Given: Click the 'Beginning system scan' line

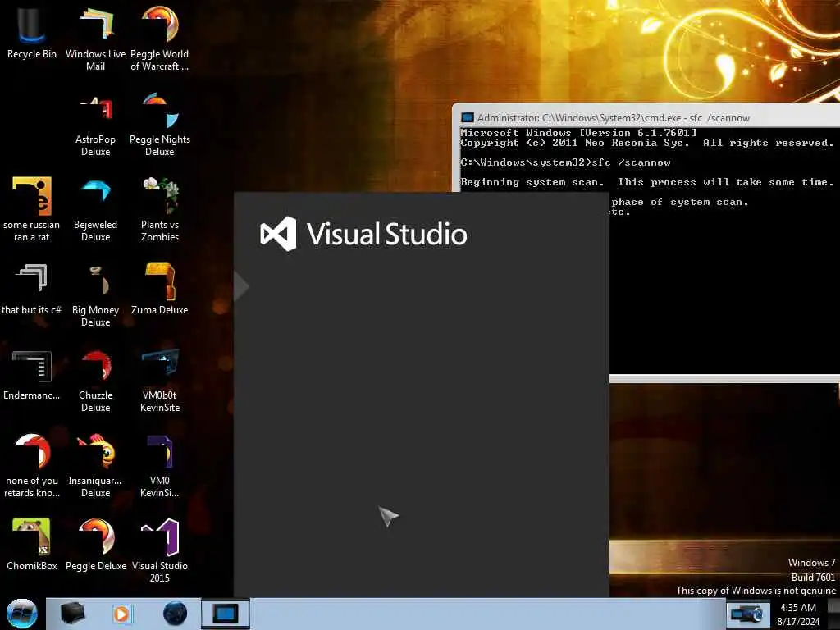Looking at the screenshot, I should coord(646,182).
